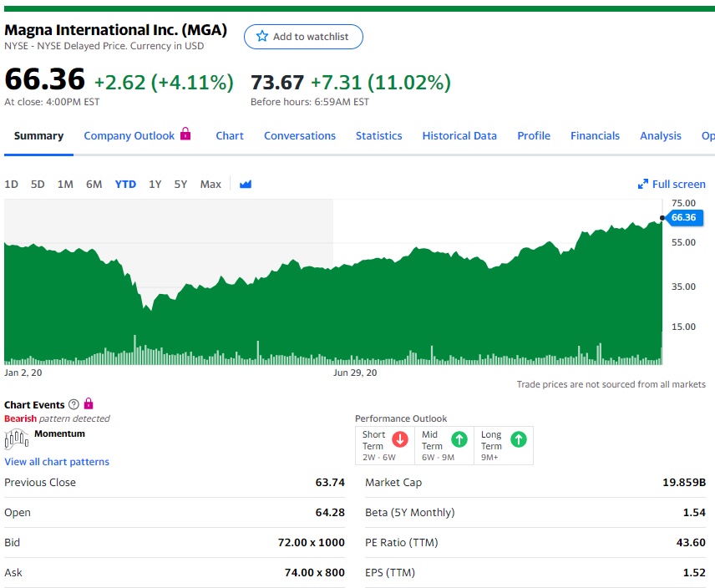
Task: Click the Mid Term outlook box
Action: [x=444, y=445]
